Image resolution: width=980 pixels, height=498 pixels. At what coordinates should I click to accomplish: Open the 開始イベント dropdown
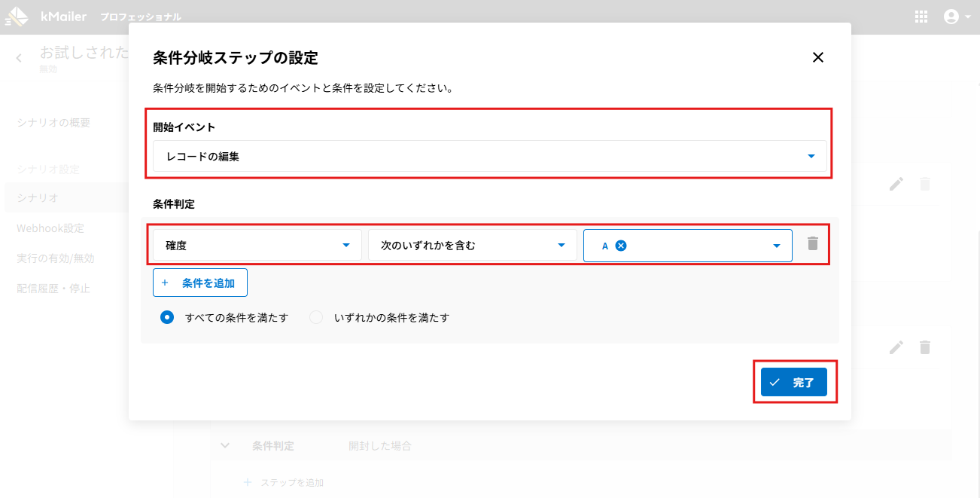[x=489, y=157]
